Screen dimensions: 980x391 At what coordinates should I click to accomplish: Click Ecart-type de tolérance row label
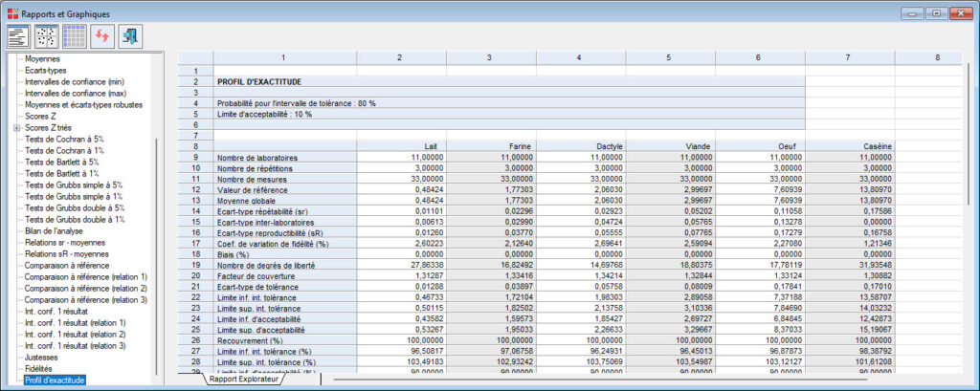[x=284, y=287]
